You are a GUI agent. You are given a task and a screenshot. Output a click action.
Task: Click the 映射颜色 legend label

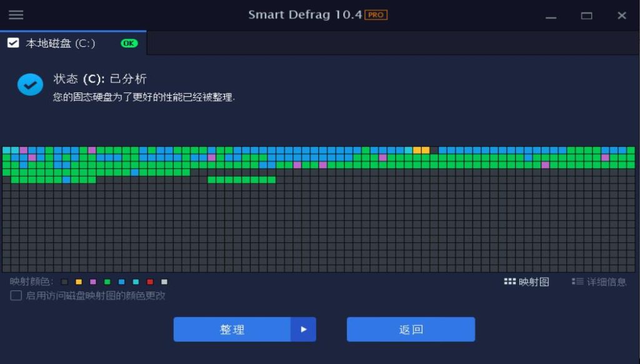32,282
